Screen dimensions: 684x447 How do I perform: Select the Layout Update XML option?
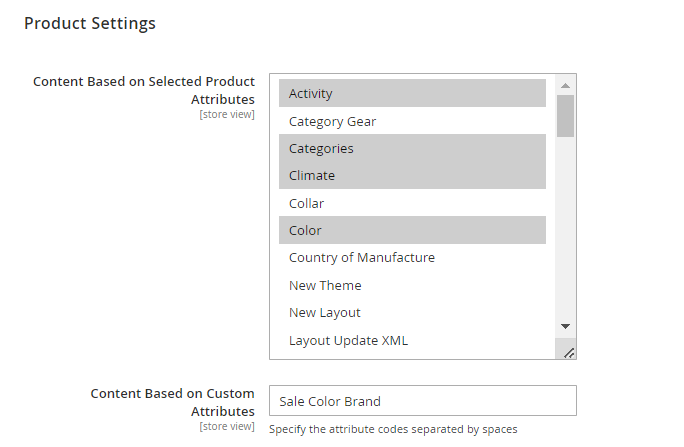click(x=412, y=340)
